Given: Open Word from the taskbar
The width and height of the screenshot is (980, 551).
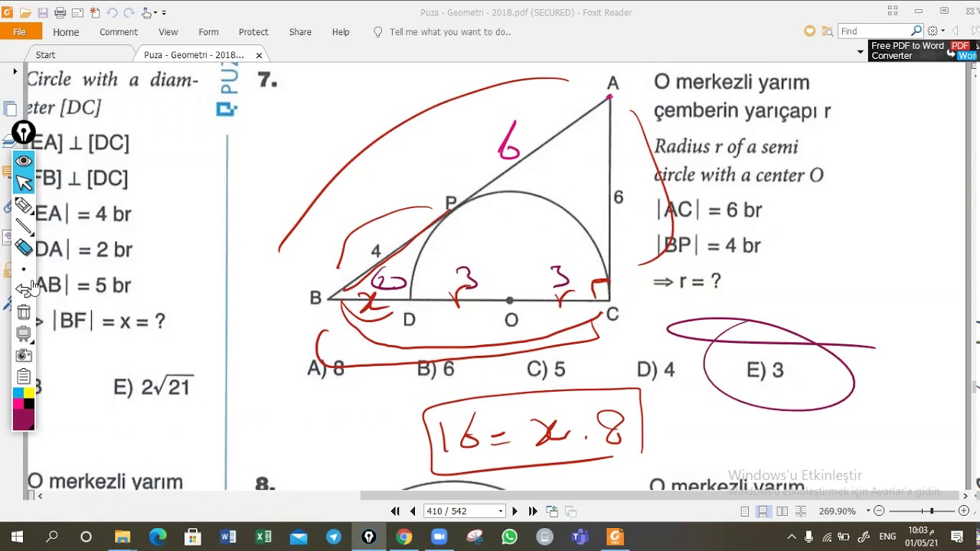Looking at the screenshot, I should pos(228,537).
